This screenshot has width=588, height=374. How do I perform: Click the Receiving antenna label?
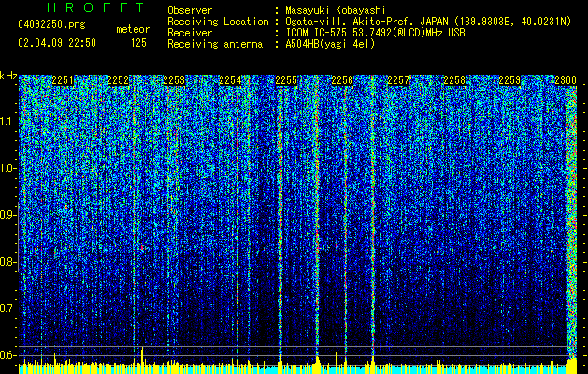[x=215, y=44]
